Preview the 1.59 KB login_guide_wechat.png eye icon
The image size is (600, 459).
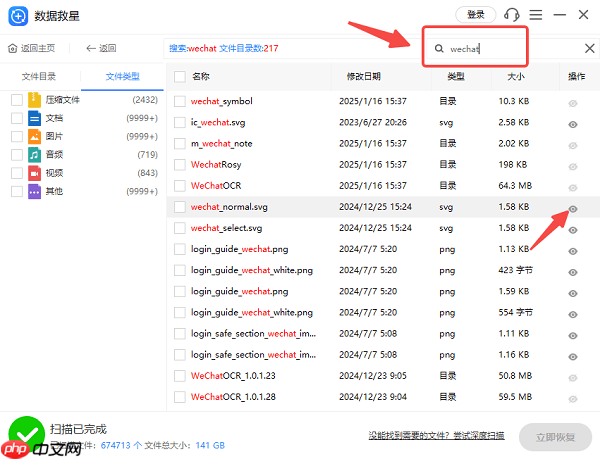[573, 294]
